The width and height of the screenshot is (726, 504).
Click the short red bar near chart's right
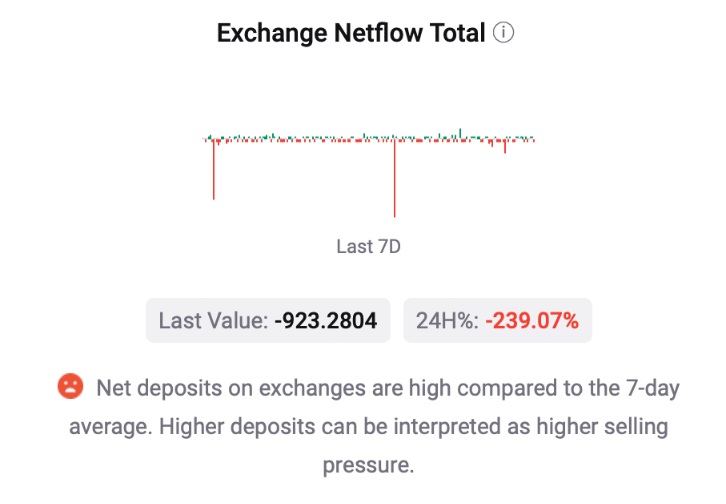click(x=505, y=147)
